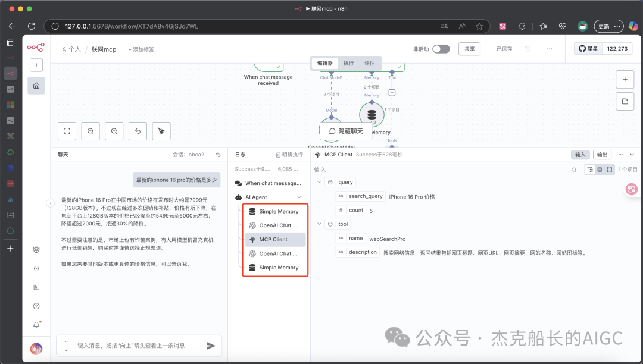Screen dimensions: 643x364
Task: Add item on Tool connector plus
Action: point(392,93)
